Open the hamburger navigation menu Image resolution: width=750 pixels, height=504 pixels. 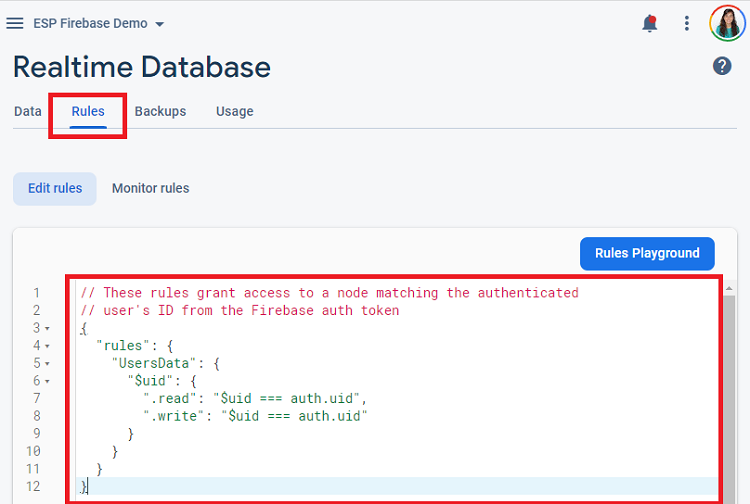(x=15, y=23)
